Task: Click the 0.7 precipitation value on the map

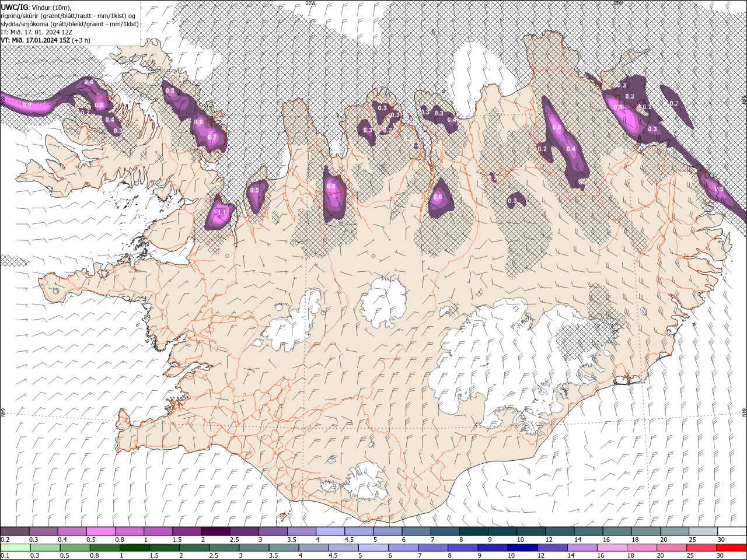Action: pos(212,138)
